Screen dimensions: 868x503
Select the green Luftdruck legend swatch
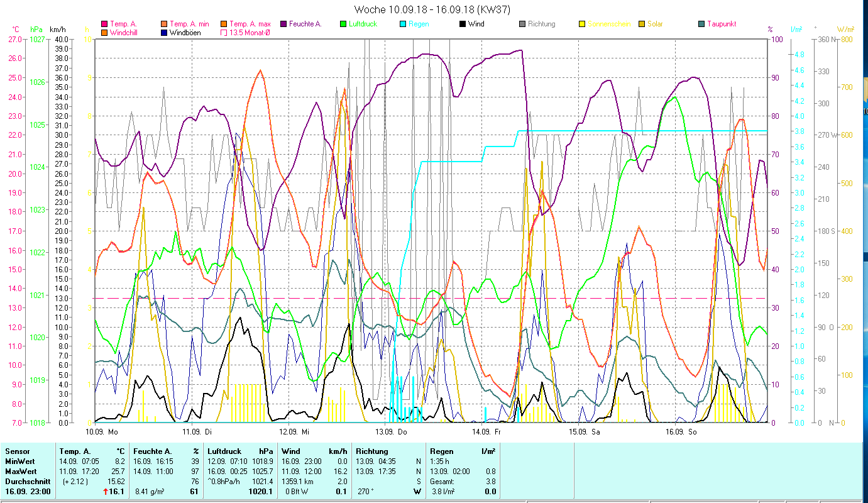(x=343, y=25)
